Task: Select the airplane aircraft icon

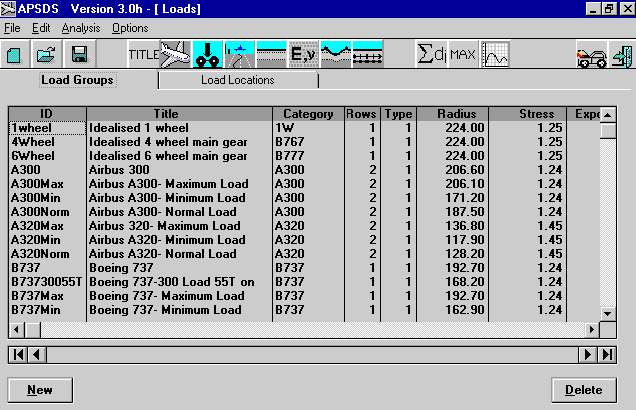Action: tap(175, 54)
